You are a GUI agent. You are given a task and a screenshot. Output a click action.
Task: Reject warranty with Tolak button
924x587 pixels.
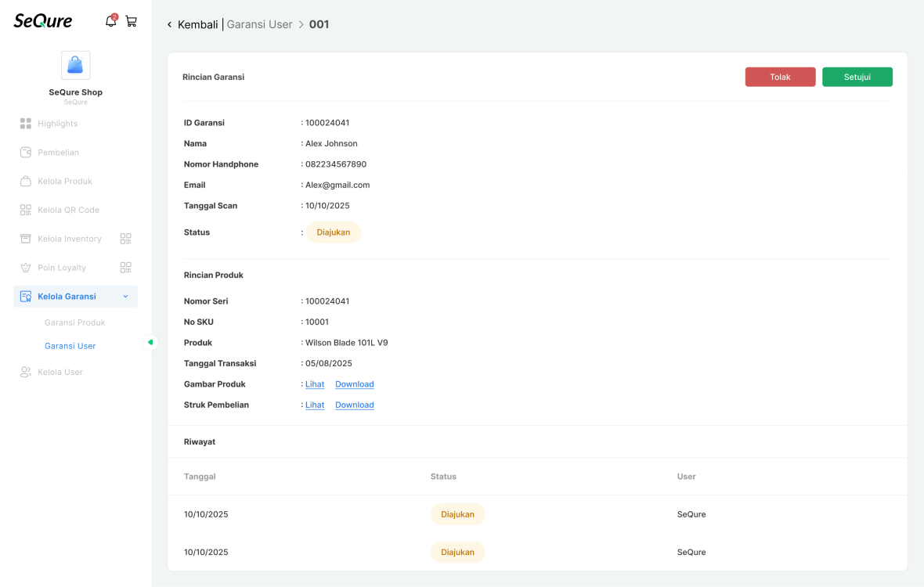780,77
